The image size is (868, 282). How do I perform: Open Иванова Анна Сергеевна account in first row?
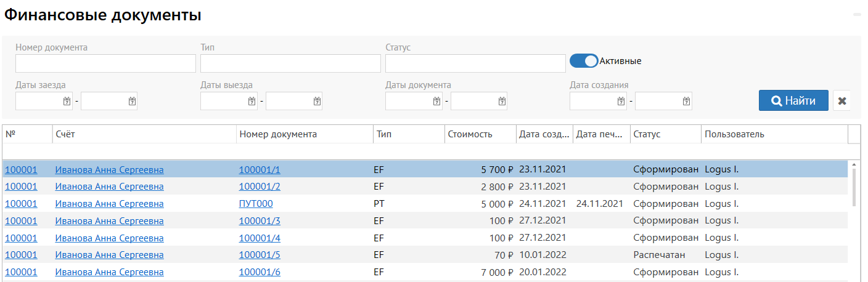tap(109, 170)
